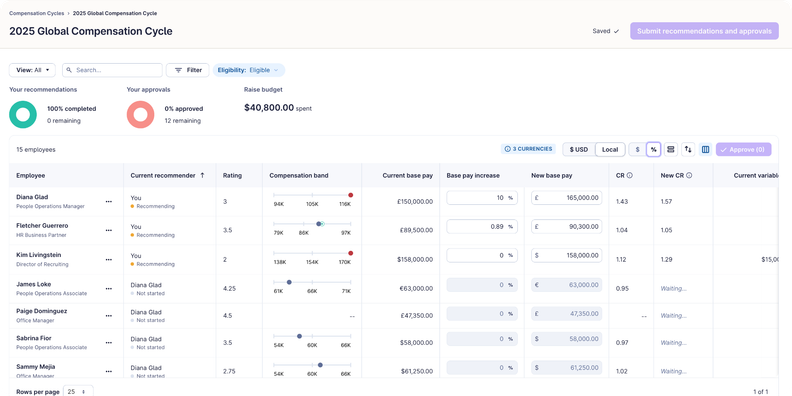
Task: Click Diana Glad's compensation band slider
Action: (312, 195)
